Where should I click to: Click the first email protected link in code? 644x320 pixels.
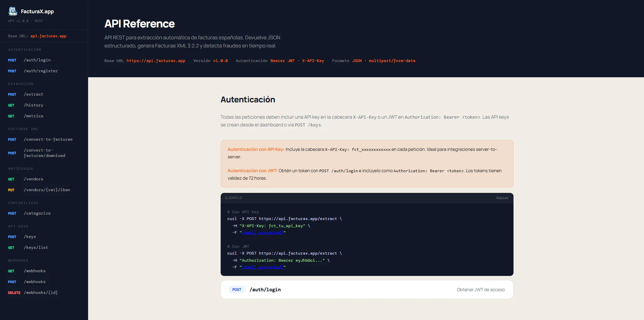click(x=262, y=233)
